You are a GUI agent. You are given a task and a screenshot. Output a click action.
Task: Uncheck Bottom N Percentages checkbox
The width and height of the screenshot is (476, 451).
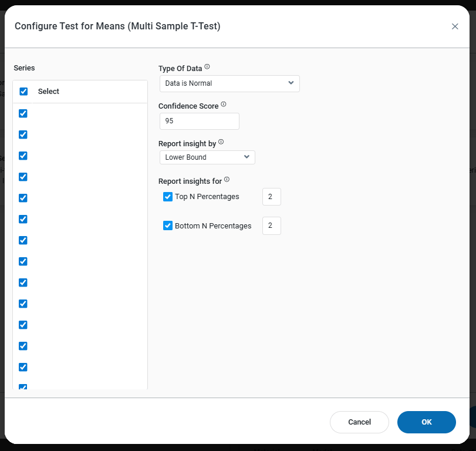[x=168, y=225]
